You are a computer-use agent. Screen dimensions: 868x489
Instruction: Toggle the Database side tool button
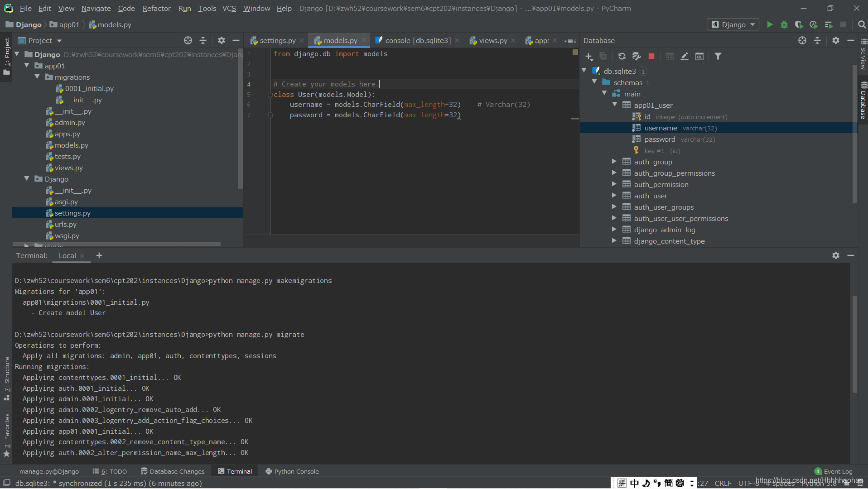[863, 101]
